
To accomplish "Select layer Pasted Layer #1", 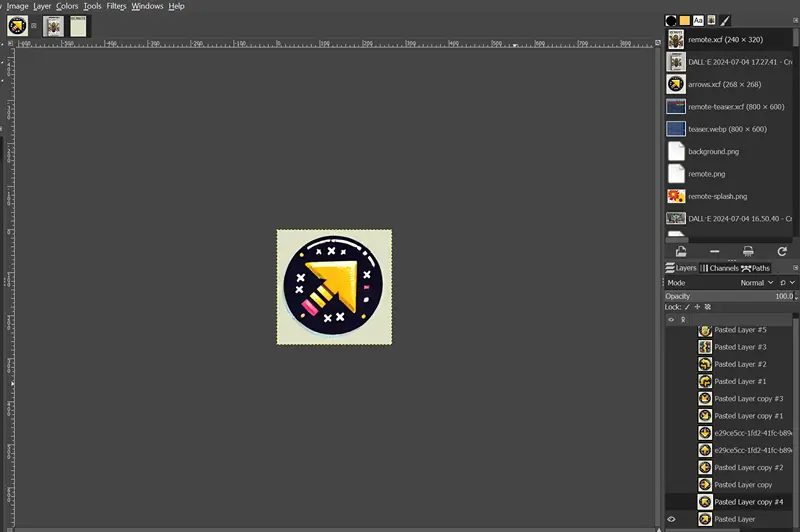I will point(729,382).
